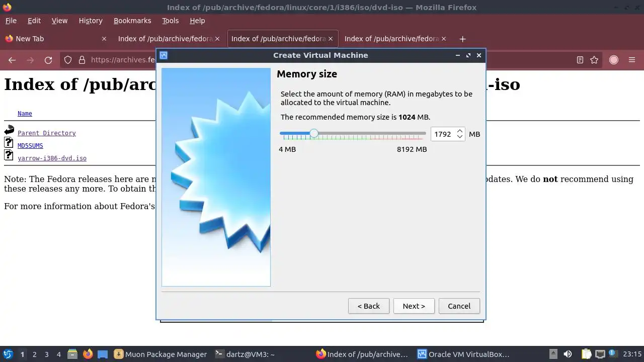Click the padlock site security icon
644x362 pixels.
pyautogui.click(x=82, y=60)
